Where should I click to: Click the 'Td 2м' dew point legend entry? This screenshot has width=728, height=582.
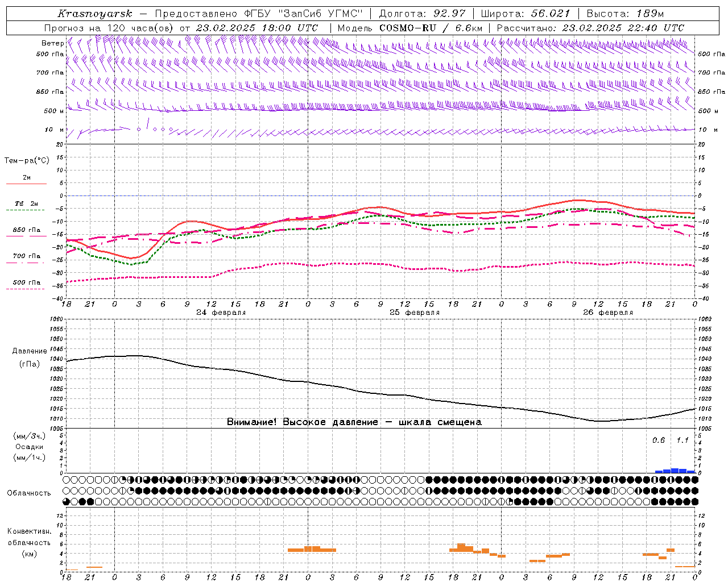27,203
